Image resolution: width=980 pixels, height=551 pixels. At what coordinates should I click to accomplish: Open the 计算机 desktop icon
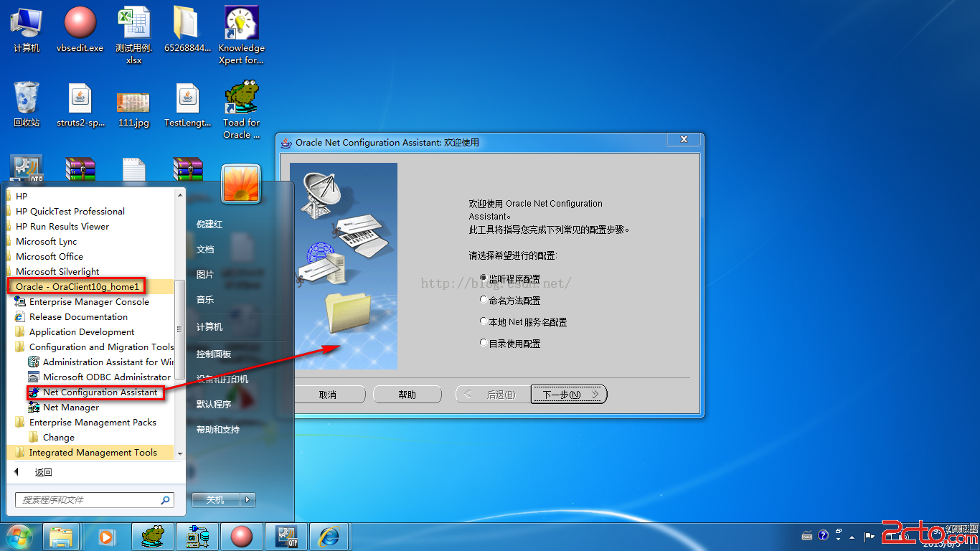click(x=27, y=30)
